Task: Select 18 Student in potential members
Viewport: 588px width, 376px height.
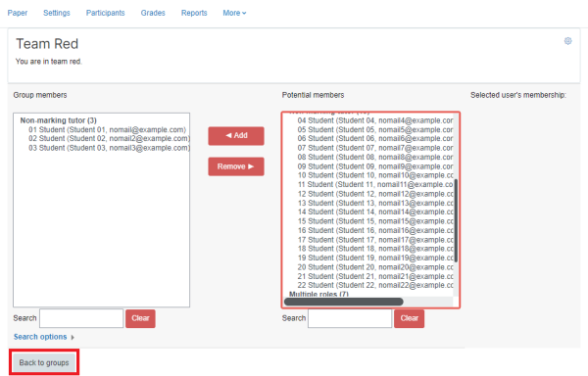Action: pyautogui.click(x=375, y=249)
